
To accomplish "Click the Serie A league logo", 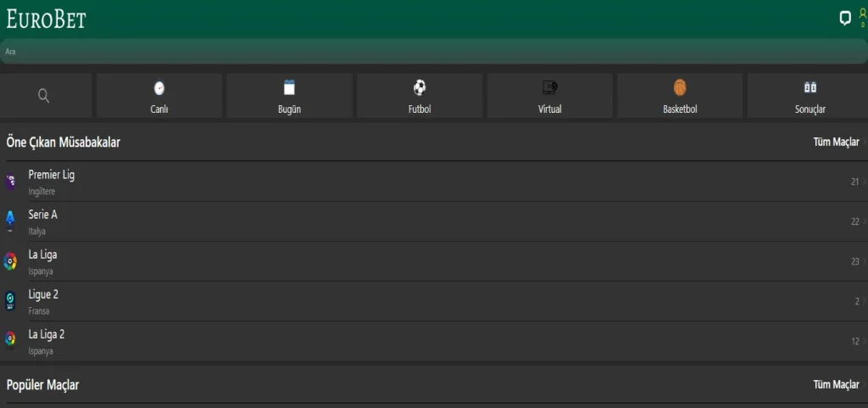I will [10, 221].
